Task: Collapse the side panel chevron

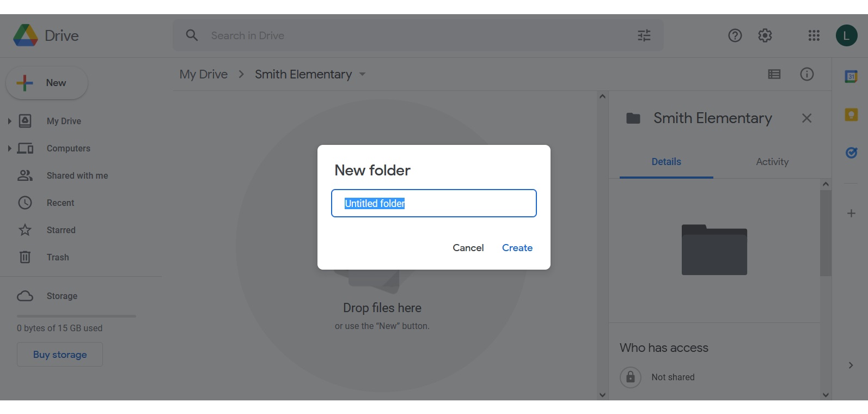Action: coord(851,366)
